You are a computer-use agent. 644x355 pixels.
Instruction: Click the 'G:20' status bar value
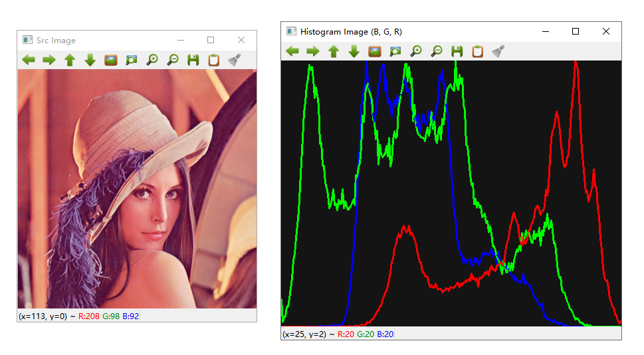[x=366, y=334]
